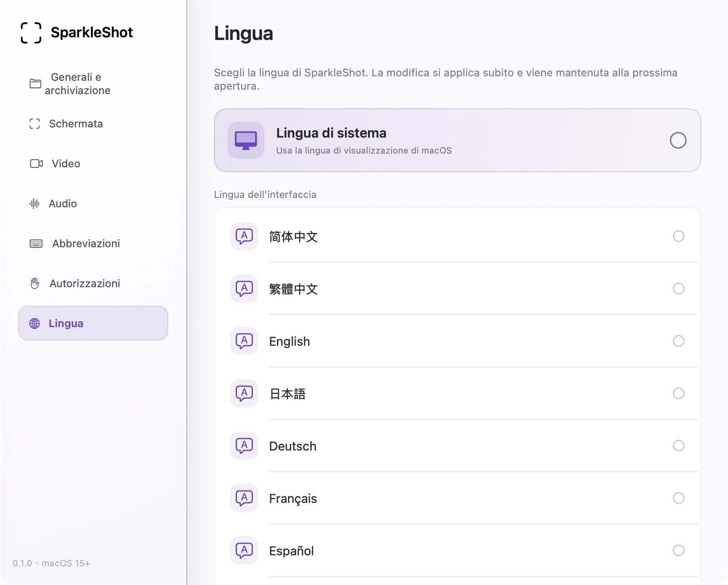Click the Abbreviazioni keyboard icon
Screen dimensions: 728x585
point(36,243)
